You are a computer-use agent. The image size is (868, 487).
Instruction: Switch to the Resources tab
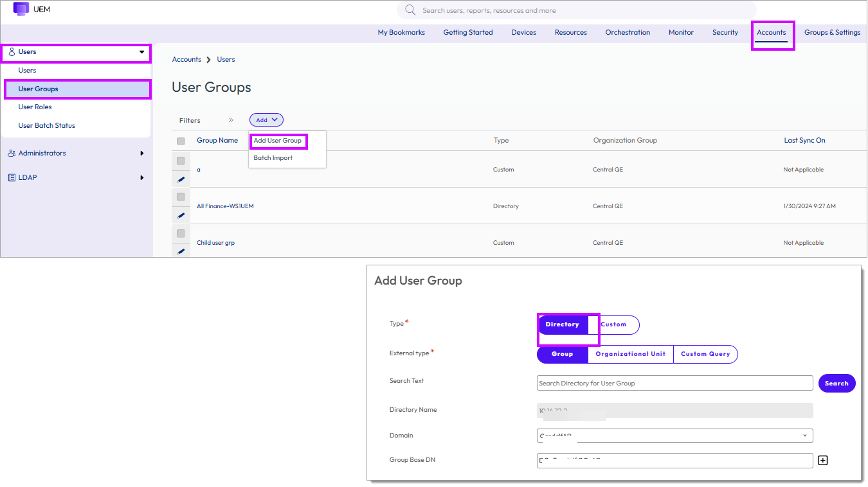[571, 33]
